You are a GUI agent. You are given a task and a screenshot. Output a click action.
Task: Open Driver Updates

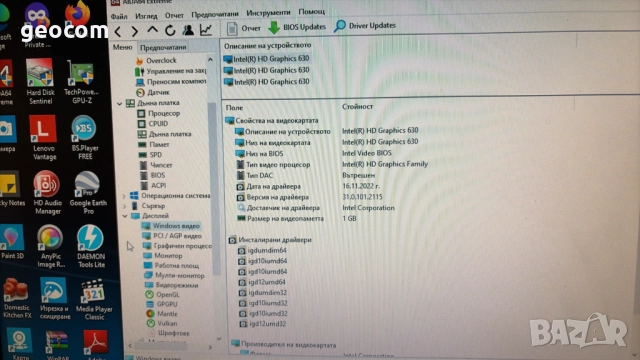click(365, 26)
